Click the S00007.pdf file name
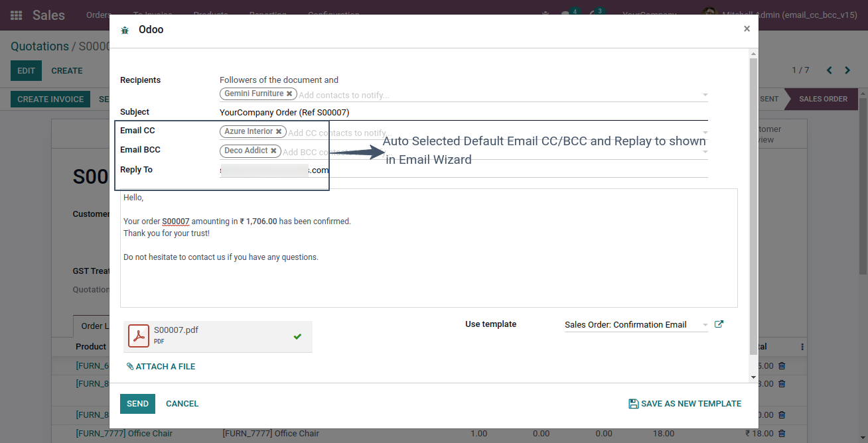Image resolution: width=868 pixels, height=443 pixels. pyautogui.click(x=176, y=330)
